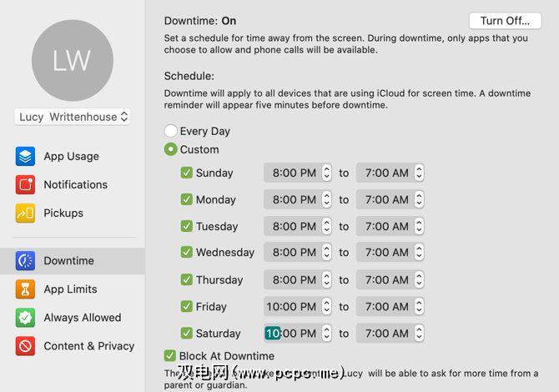559x392 pixels.
Task: Click the LW user avatar
Action: coord(73,60)
